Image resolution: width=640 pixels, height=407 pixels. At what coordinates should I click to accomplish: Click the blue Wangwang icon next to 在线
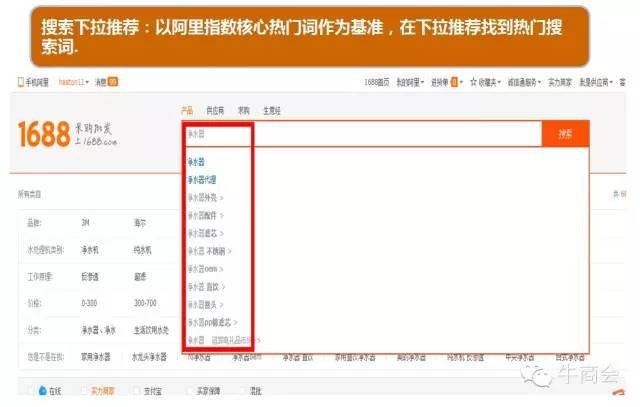(42, 390)
